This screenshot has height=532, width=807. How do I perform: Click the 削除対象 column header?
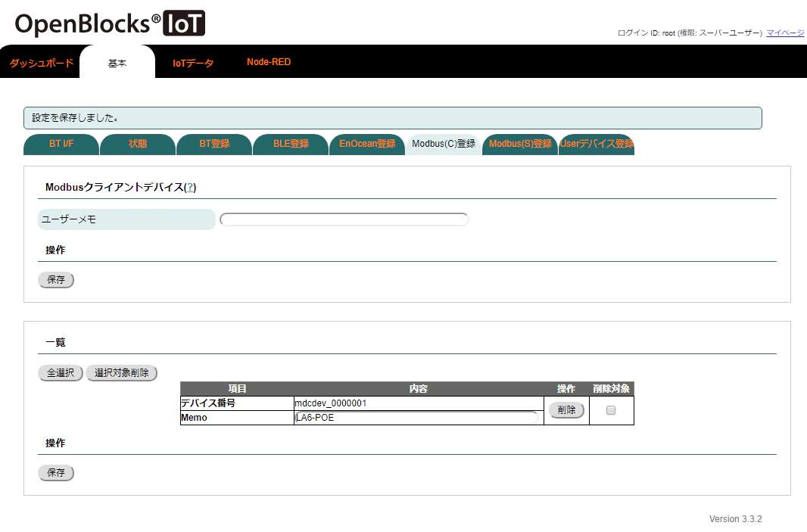coord(612,388)
